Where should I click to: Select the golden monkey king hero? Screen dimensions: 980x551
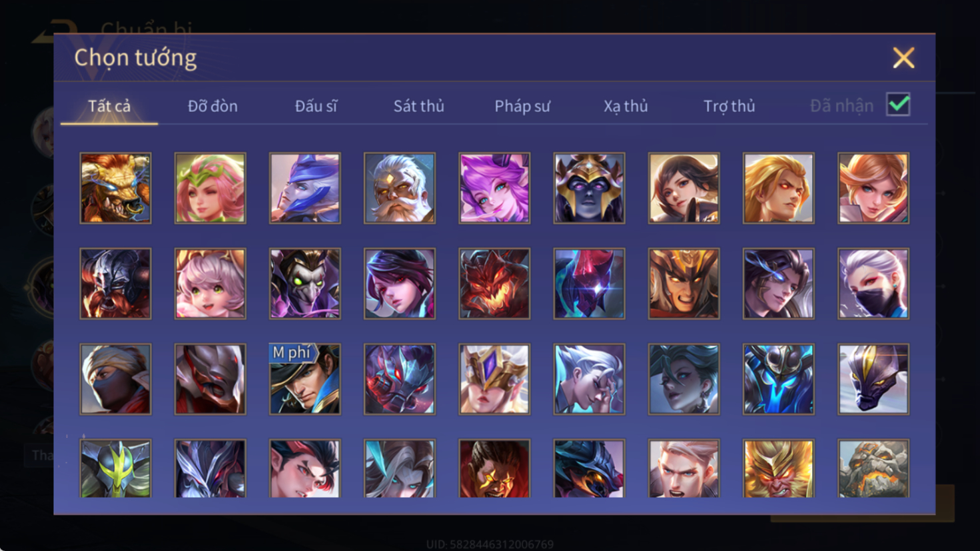pos(779,468)
